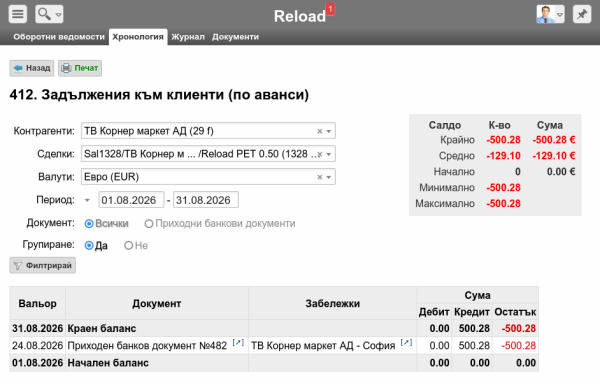Click the Reload title link

[x=300, y=16]
